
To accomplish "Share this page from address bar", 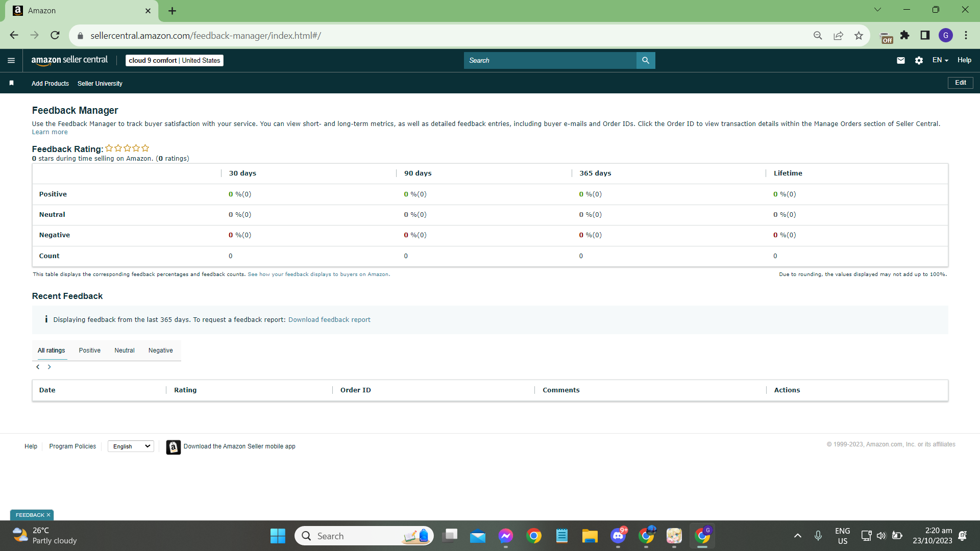I will [x=838, y=35].
